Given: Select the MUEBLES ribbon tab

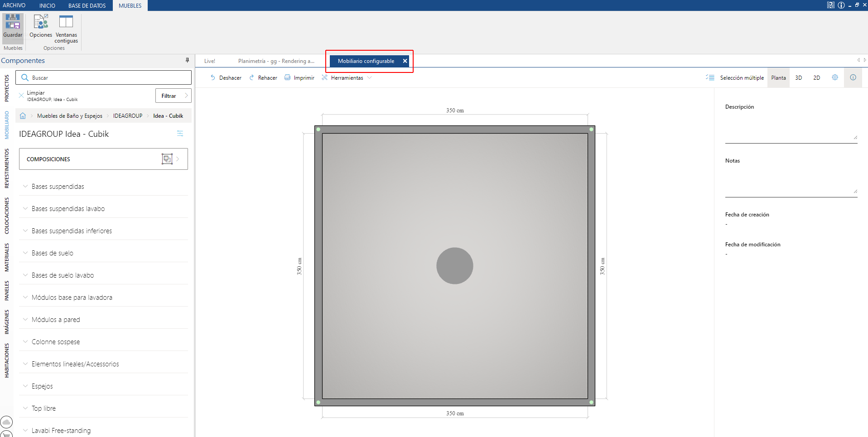Looking at the screenshot, I should tap(130, 5).
